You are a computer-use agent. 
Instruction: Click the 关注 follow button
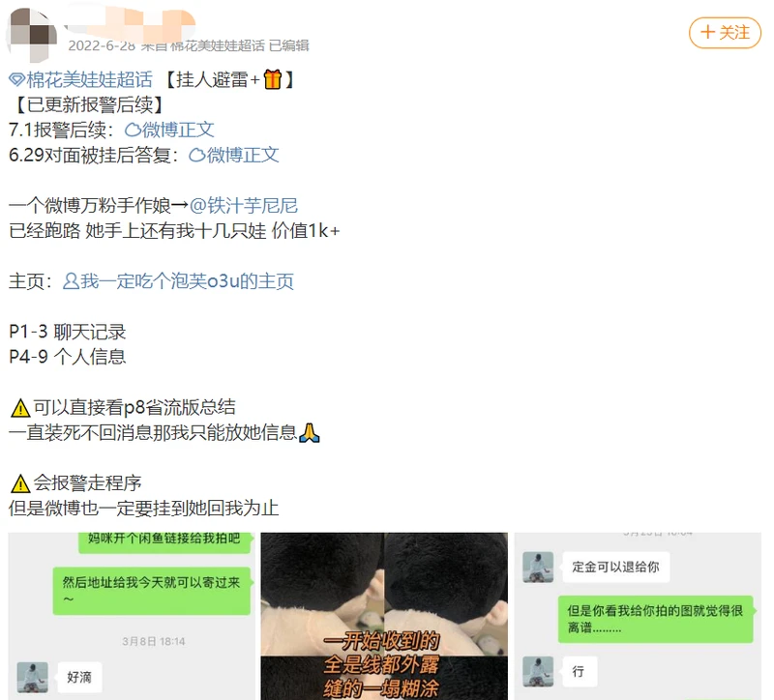pyautogui.click(x=725, y=33)
